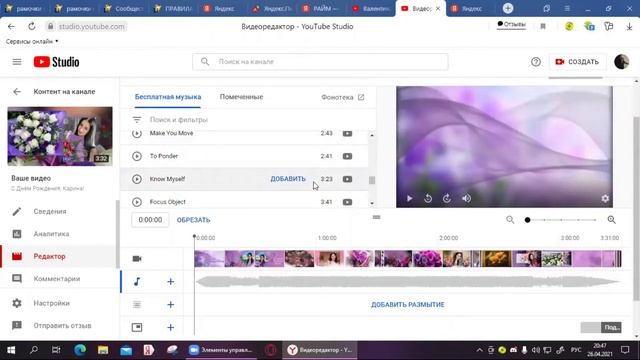Open Аналитика in the sidebar
The image size is (640, 360).
click(51, 234)
